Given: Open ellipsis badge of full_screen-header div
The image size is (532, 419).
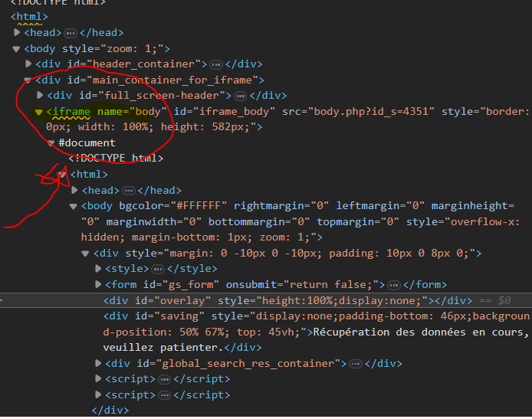Looking at the screenshot, I should pyautogui.click(x=240, y=96).
